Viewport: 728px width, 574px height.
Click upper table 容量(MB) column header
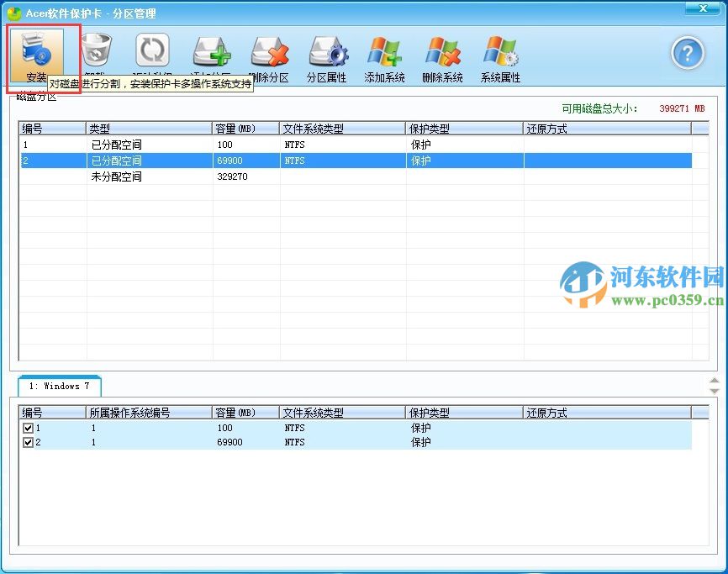click(246, 129)
